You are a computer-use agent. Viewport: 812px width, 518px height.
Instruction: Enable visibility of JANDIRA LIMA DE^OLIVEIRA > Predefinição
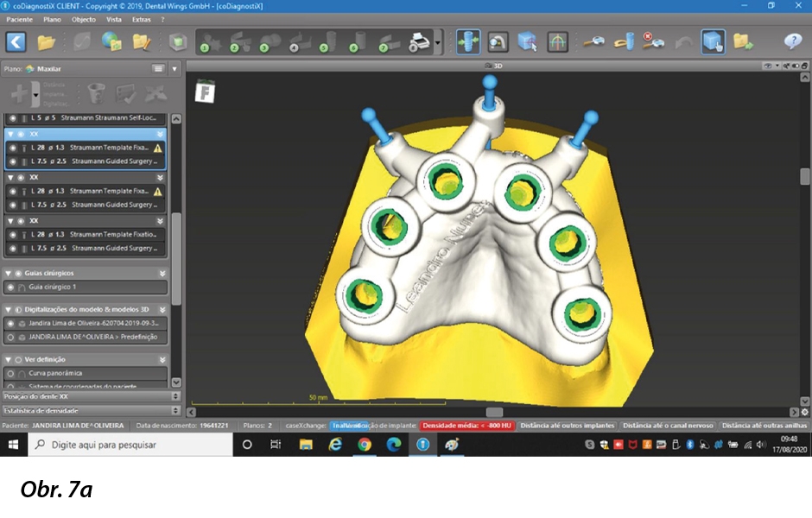coord(11,337)
